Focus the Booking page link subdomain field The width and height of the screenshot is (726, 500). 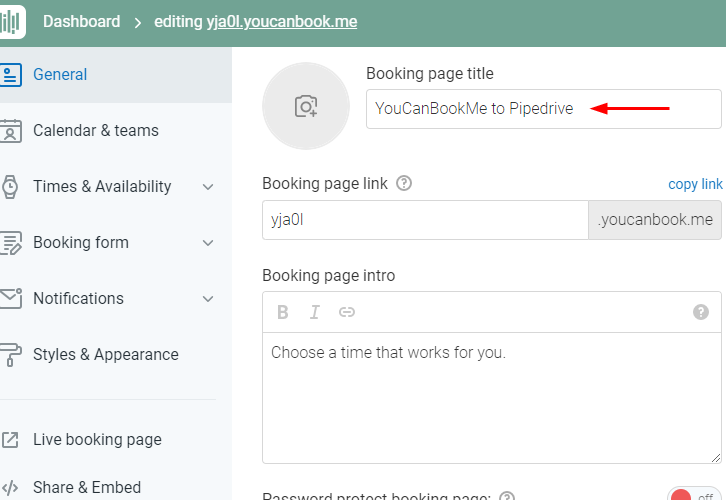coord(425,220)
